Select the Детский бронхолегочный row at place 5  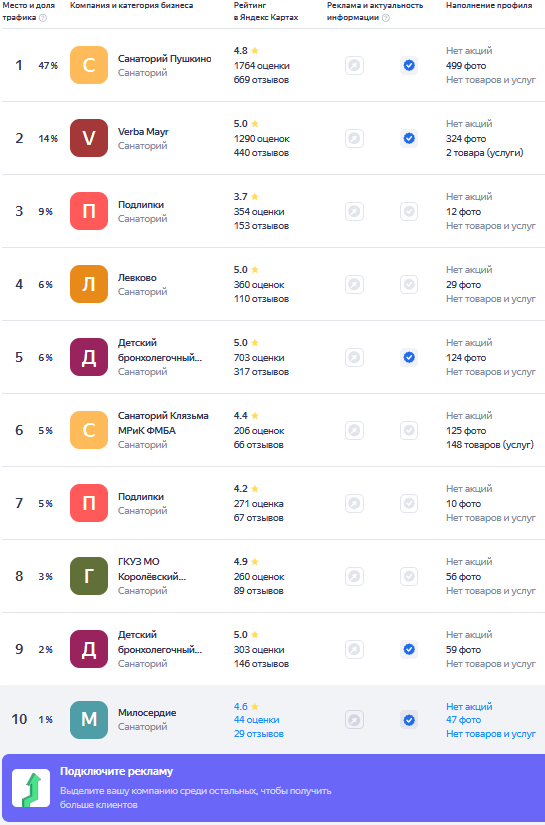click(x=272, y=357)
